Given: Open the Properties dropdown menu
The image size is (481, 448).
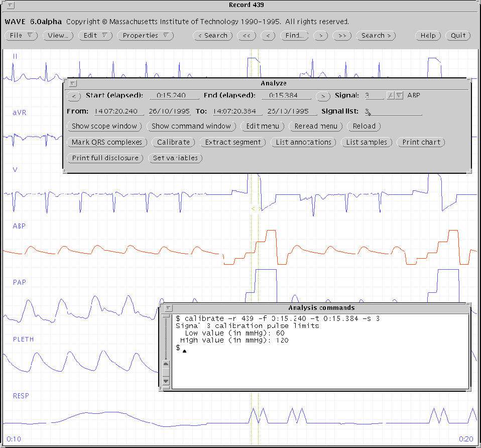Looking at the screenshot, I should pos(145,36).
